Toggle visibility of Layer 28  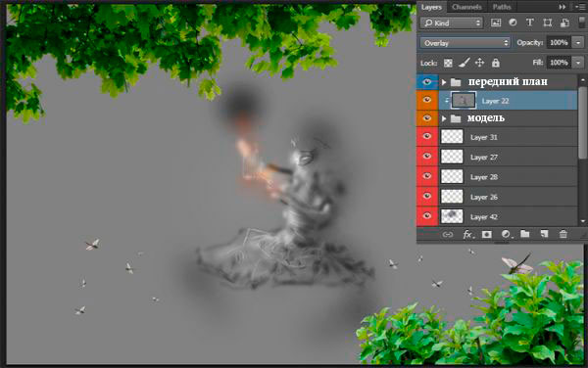click(x=426, y=176)
